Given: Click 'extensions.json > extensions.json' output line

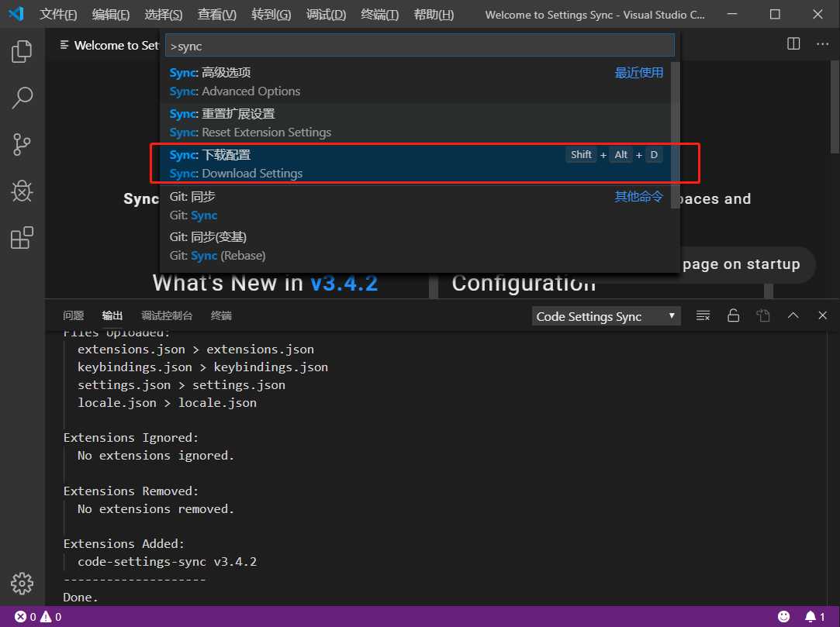Looking at the screenshot, I should pyautogui.click(x=195, y=350).
